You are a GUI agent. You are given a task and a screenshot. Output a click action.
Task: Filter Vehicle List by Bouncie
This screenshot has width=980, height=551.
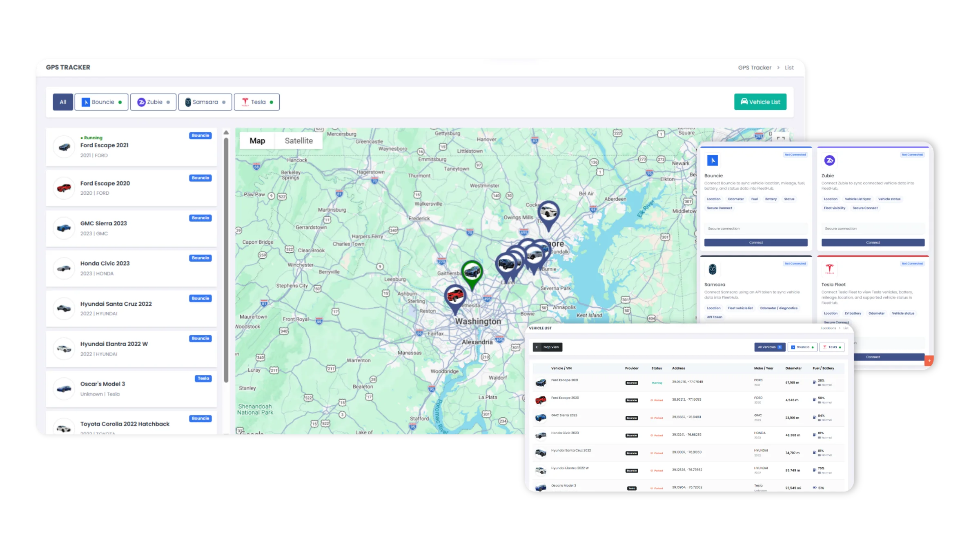click(802, 347)
